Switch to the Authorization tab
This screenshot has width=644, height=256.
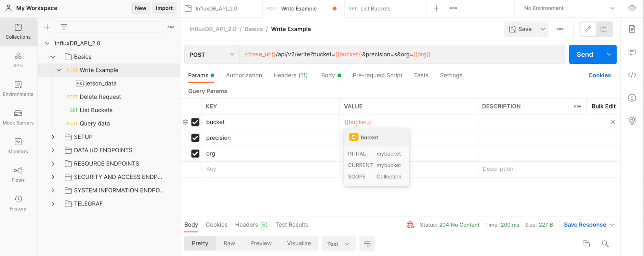point(244,75)
